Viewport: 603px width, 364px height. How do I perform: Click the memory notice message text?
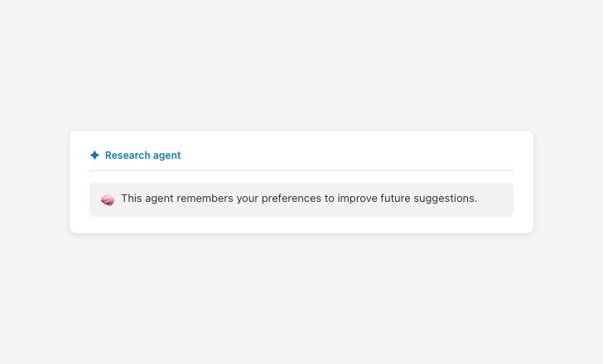click(x=298, y=199)
